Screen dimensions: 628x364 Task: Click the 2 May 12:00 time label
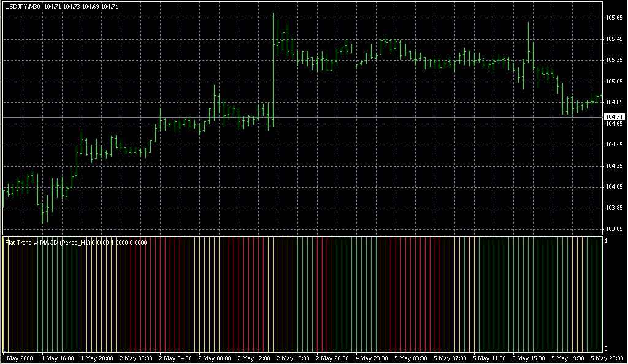254,358
